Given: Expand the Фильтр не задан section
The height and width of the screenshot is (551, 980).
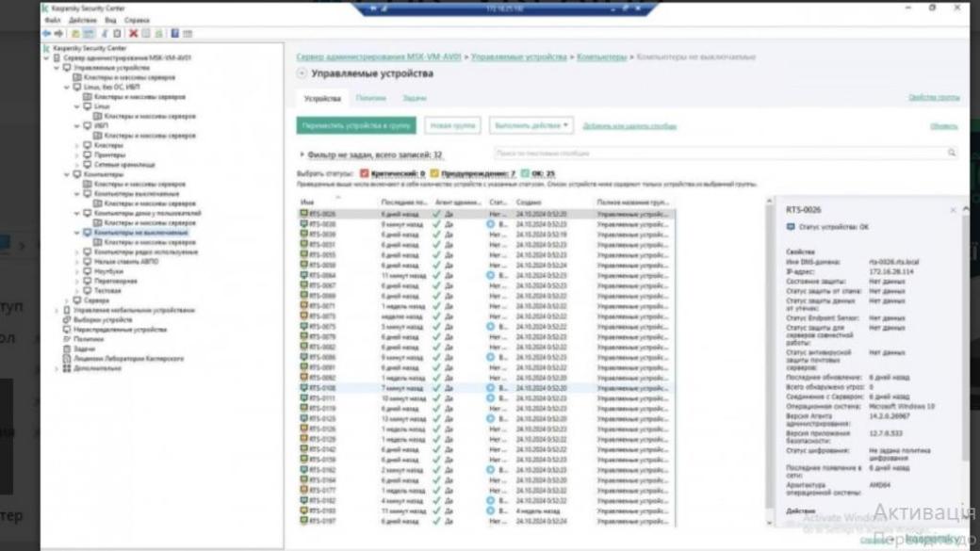Looking at the screenshot, I should point(302,154).
